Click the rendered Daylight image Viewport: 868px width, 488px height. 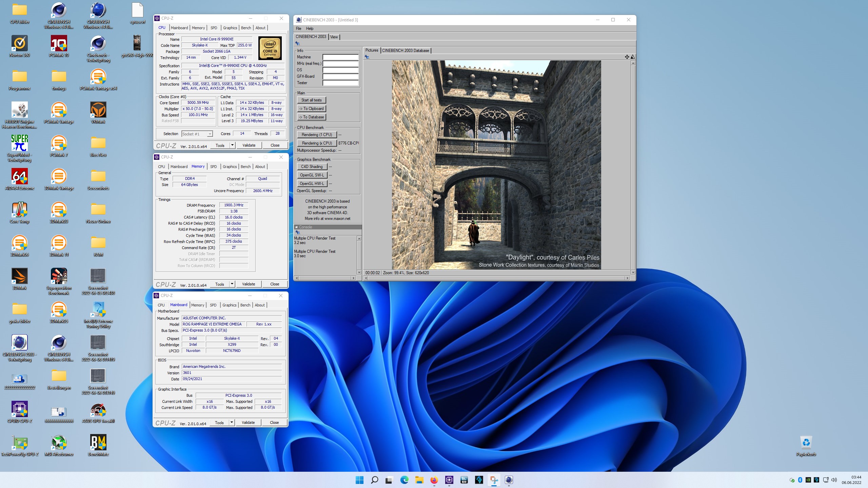pos(496,165)
